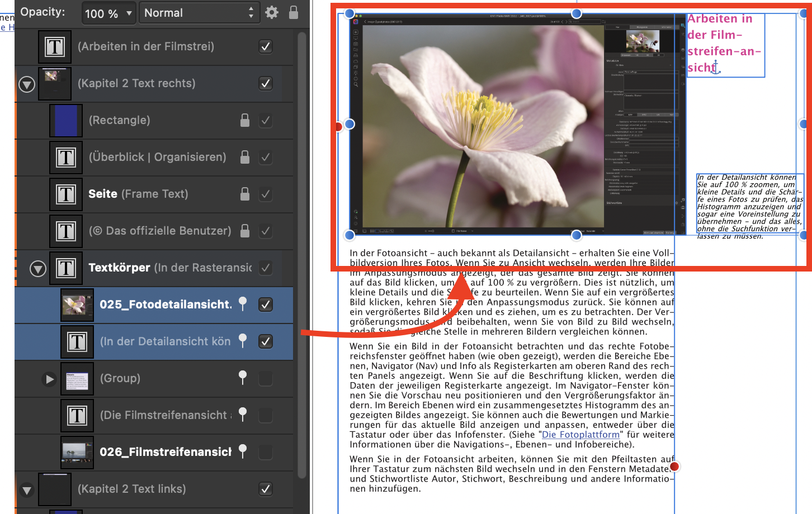The height and width of the screenshot is (514, 812).
Task: Toggle visibility of Kapitel 2 Text links
Action: [x=266, y=489]
